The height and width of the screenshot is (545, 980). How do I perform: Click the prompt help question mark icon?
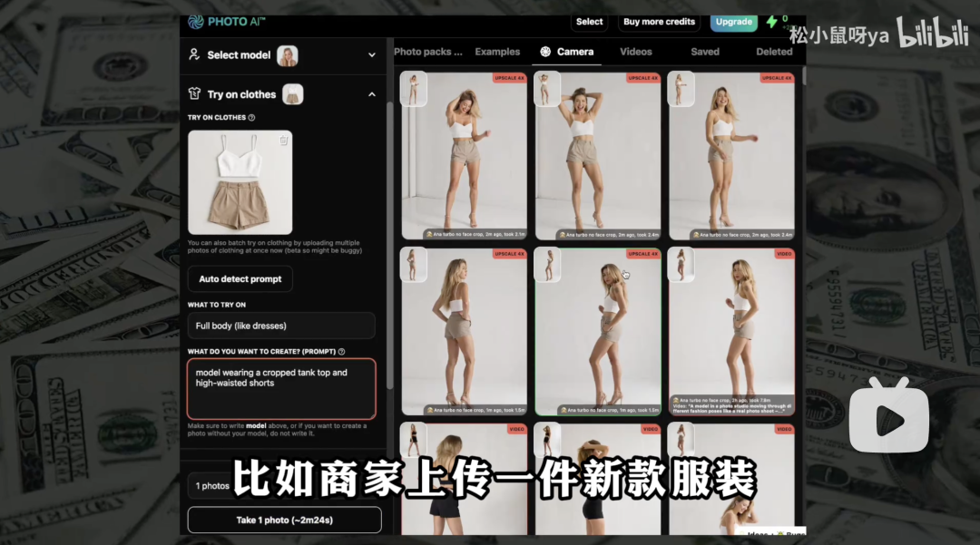click(342, 352)
